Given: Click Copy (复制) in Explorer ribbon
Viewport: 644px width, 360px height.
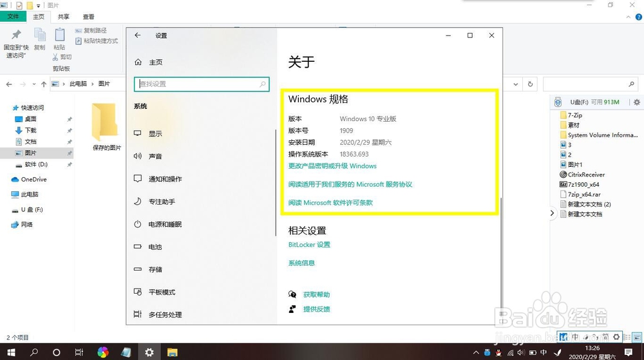Looking at the screenshot, I should click(39, 39).
